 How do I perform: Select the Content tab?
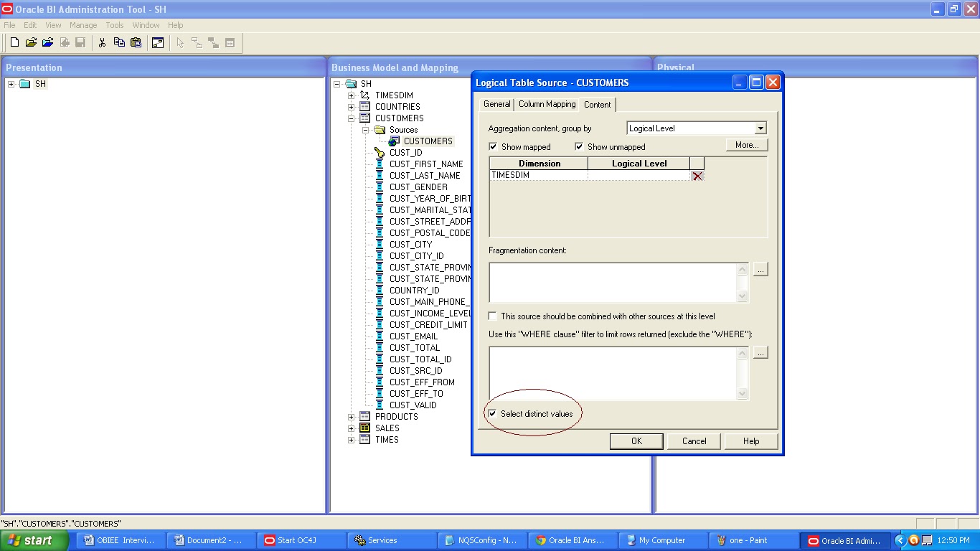(597, 105)
